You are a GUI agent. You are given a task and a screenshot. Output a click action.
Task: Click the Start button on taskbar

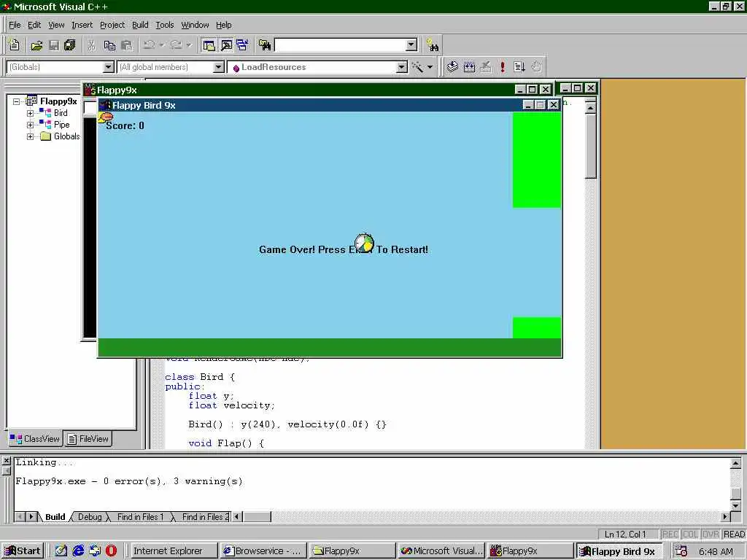tap(23, 551)
